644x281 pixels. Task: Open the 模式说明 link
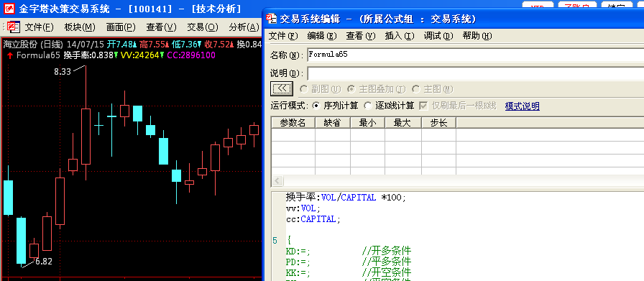[x=522, y=106]
